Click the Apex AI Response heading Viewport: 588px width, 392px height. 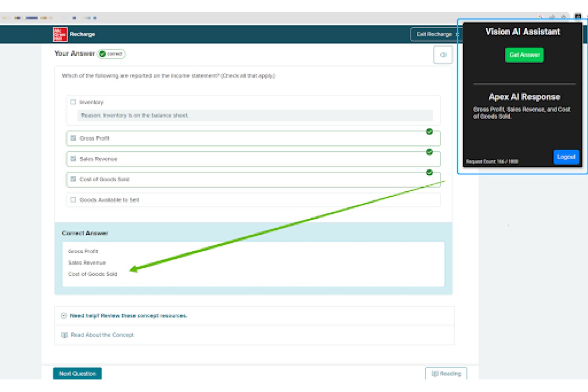point(524,97)
